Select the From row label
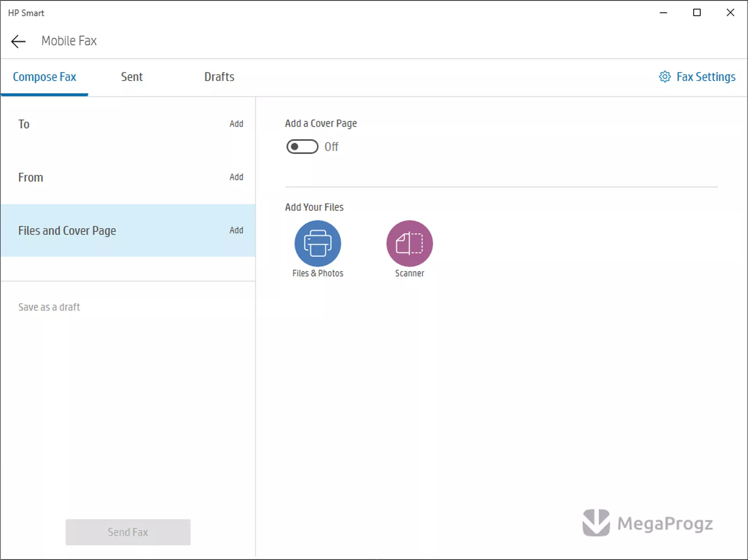The height and width of the screenshot is (560, 748). tap(30, 178)
